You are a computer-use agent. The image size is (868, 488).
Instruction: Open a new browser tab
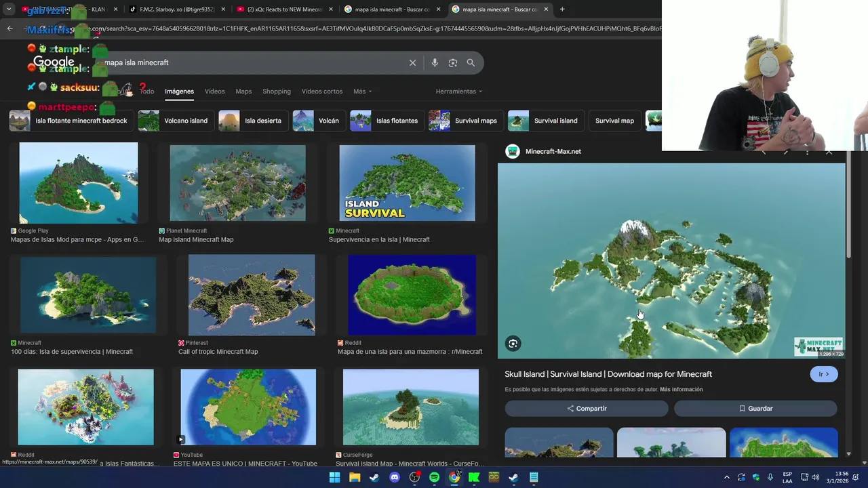point(562,9)
